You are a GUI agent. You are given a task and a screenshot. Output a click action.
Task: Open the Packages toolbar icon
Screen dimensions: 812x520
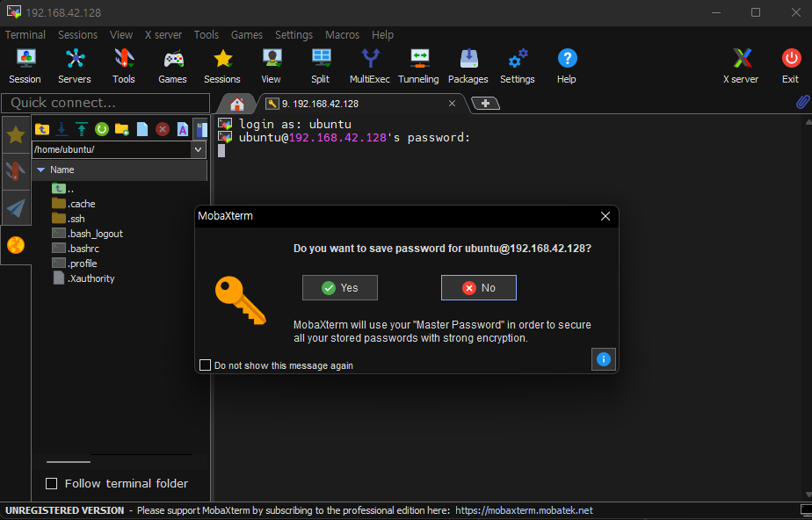tap(468, 66)
